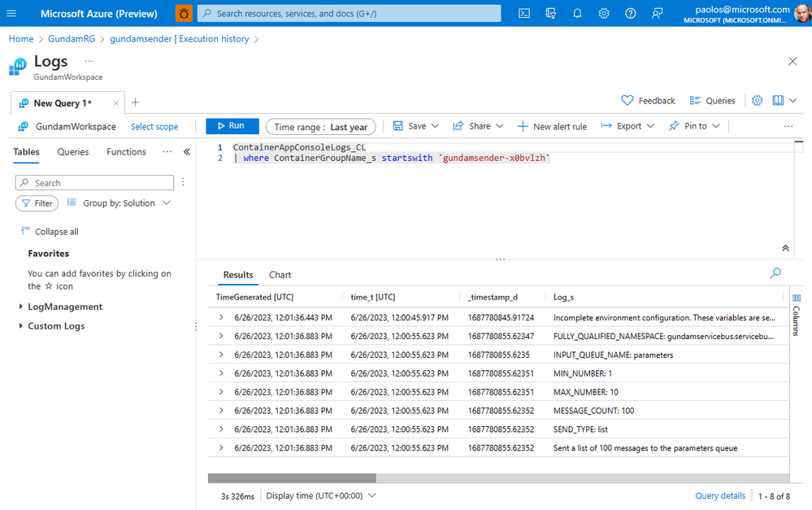812x510 pixels.
Task: Switch to Functions side panel tab
Action: [126, 152]
